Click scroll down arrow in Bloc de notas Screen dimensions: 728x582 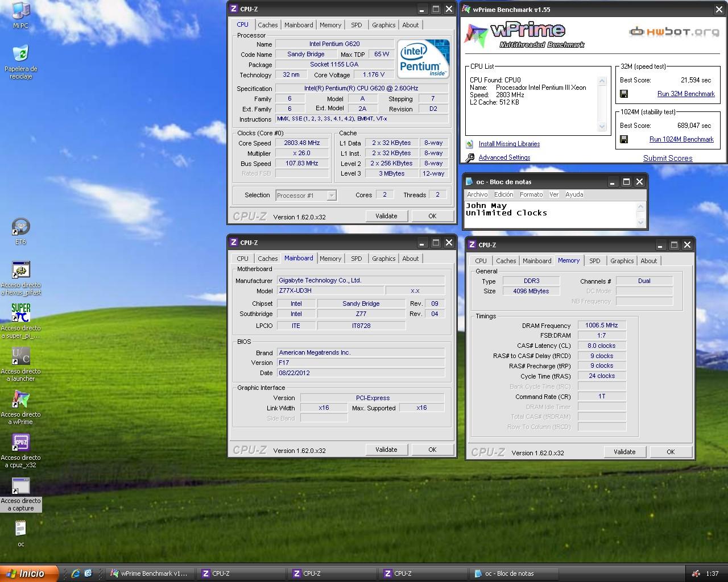click(x=641, y=222)
